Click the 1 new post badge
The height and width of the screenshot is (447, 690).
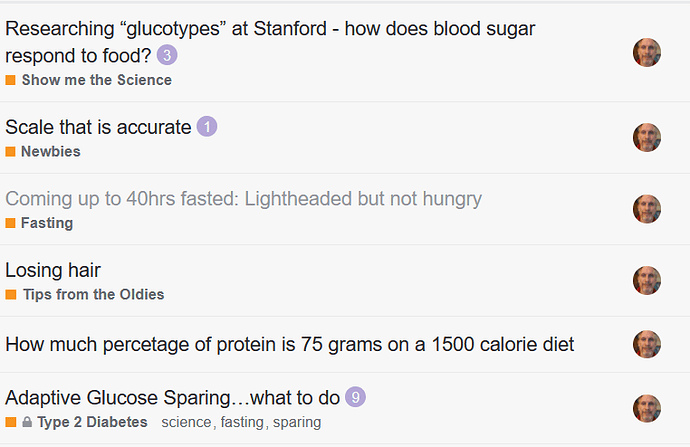point(206,127)
